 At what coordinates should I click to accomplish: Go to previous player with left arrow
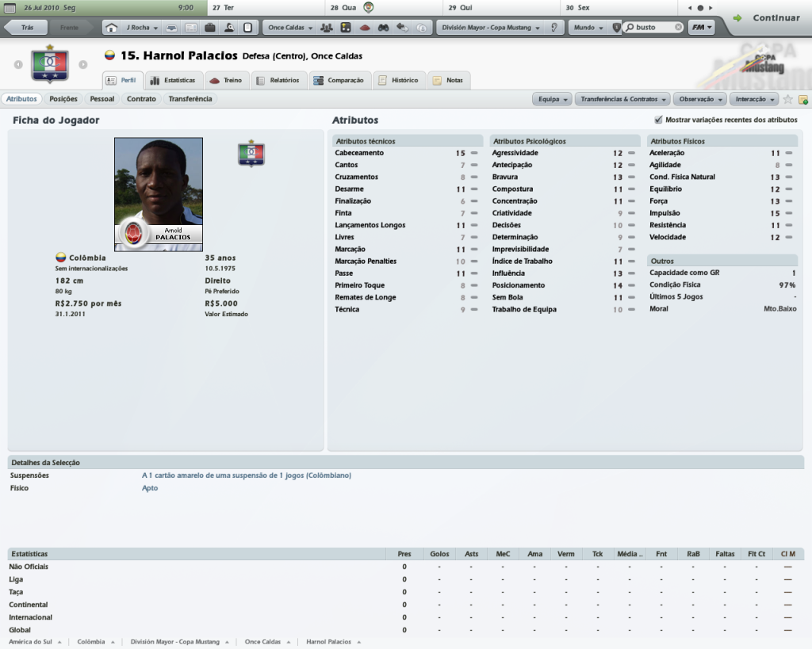click(17, 65)
